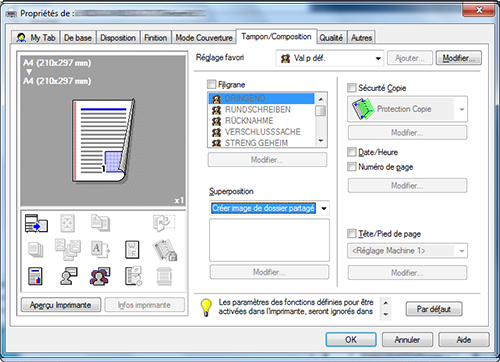
Task: Select STRENG GEHEIM watermark entry
Action: click(262, 143)
